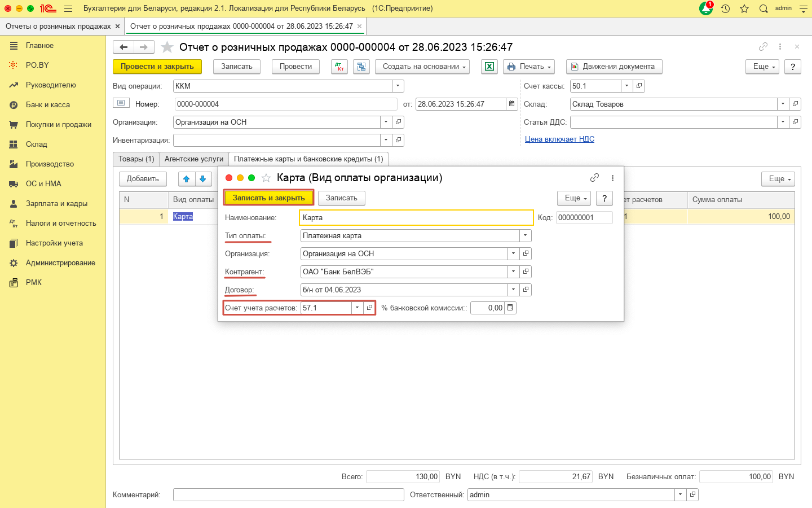Star the Карта dialog as favorite
812x508 pixels.
(x=266, y=178)
